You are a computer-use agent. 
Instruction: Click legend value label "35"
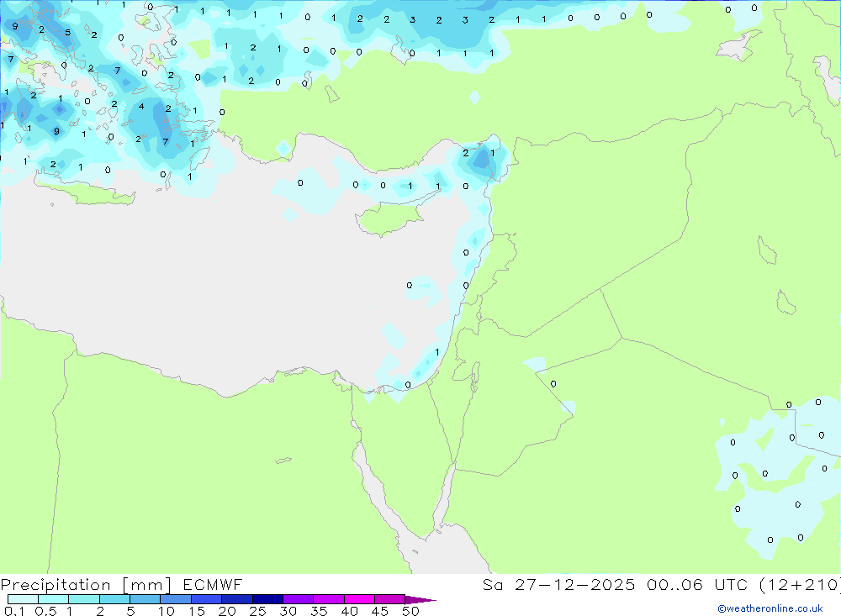click(x=319, y=611)
